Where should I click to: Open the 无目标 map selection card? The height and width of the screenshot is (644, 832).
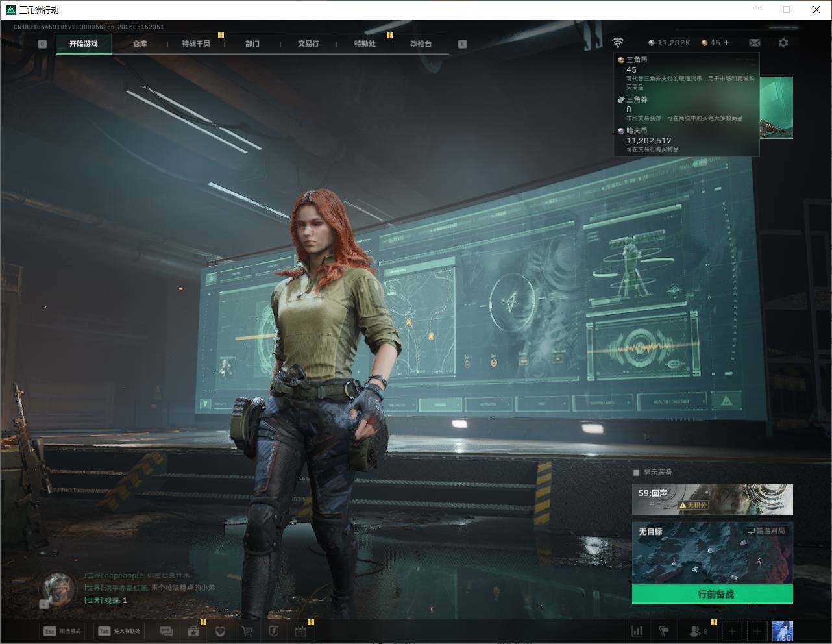[x=713, y=553]
